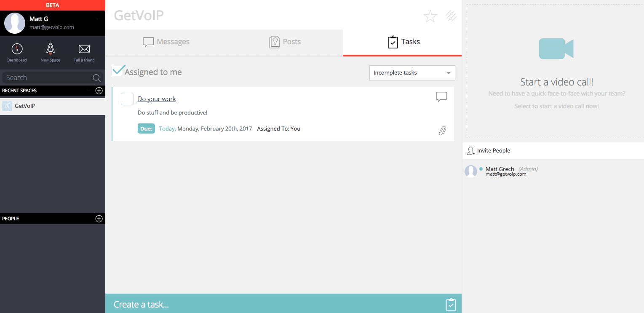Open the Do your work task link
This screenshot has height=313, width=644.
pyautogui.click(x=157, y=99)
